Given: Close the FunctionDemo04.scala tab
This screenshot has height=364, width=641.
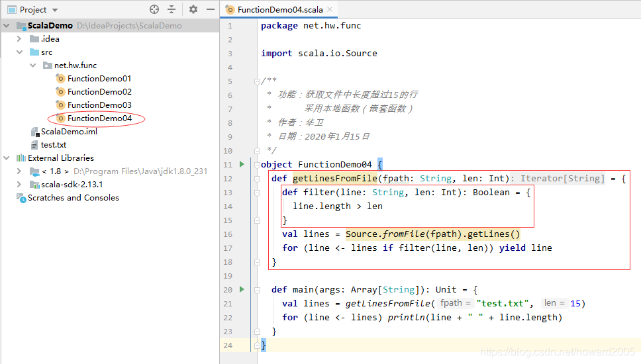Looking at the screenshot, I should [x=330, y=9].
